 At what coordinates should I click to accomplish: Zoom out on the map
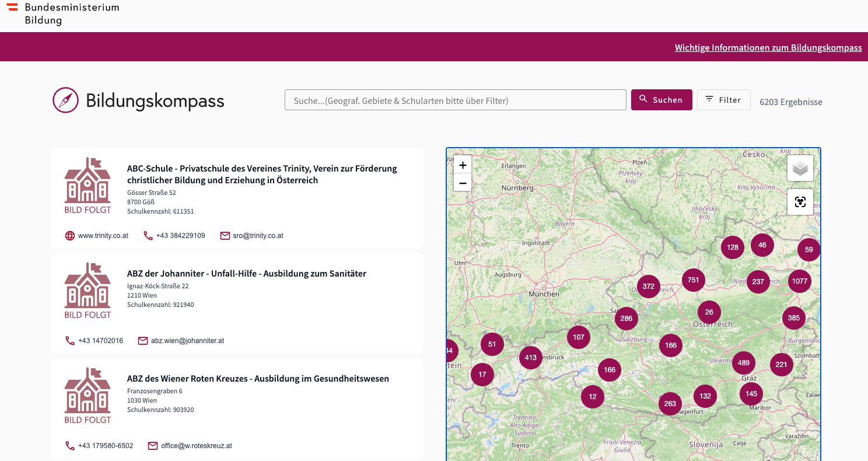(x=463, y=183)
